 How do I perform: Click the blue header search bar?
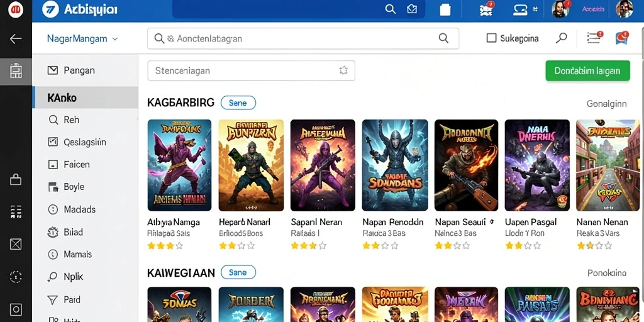tap(299, 9)
